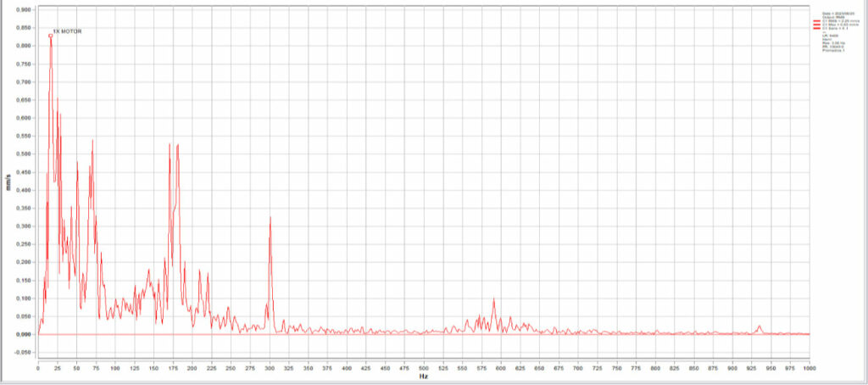The width and height of the screenshot is (868, 385).
Task: Click the first red legend line swatch
Action: 816,21
